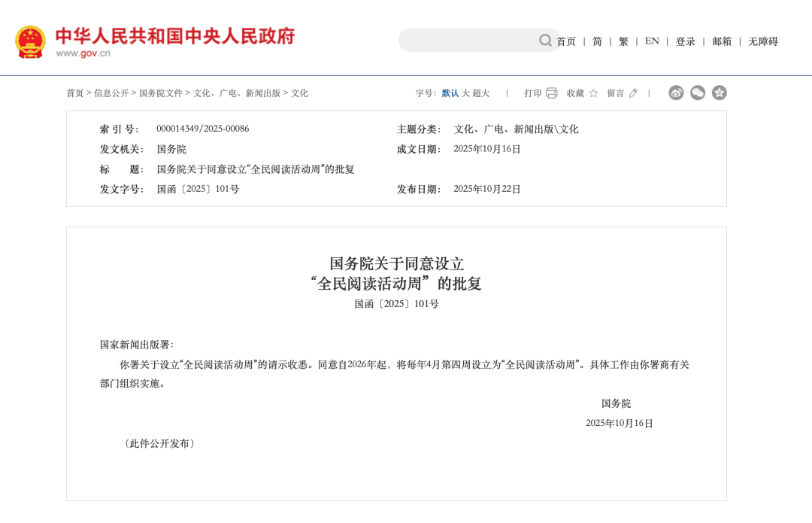The image size is (812, 523).
Task: Click the round star share icon
Action: click(720, 93)
